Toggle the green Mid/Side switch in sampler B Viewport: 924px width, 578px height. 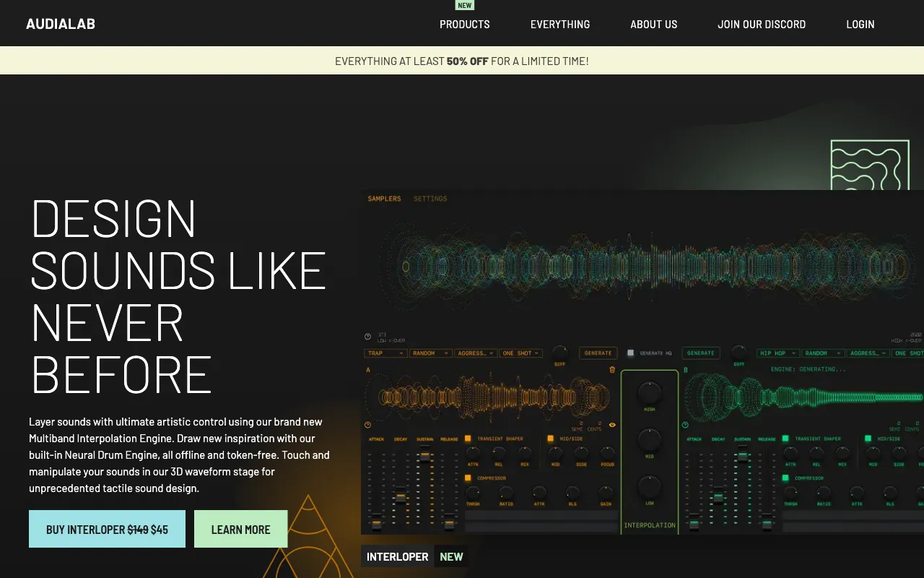(x=868, y=439)
